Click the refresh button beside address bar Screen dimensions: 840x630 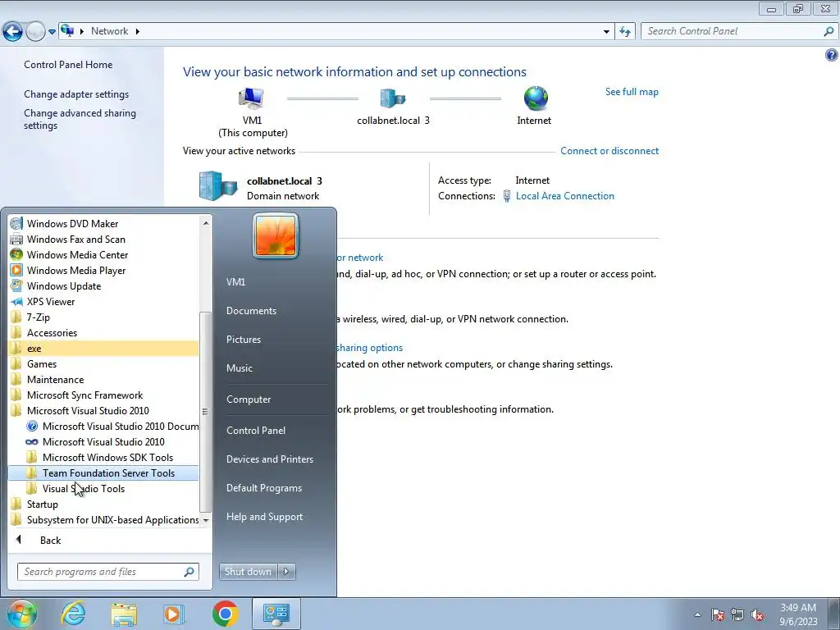click(625, 31)
